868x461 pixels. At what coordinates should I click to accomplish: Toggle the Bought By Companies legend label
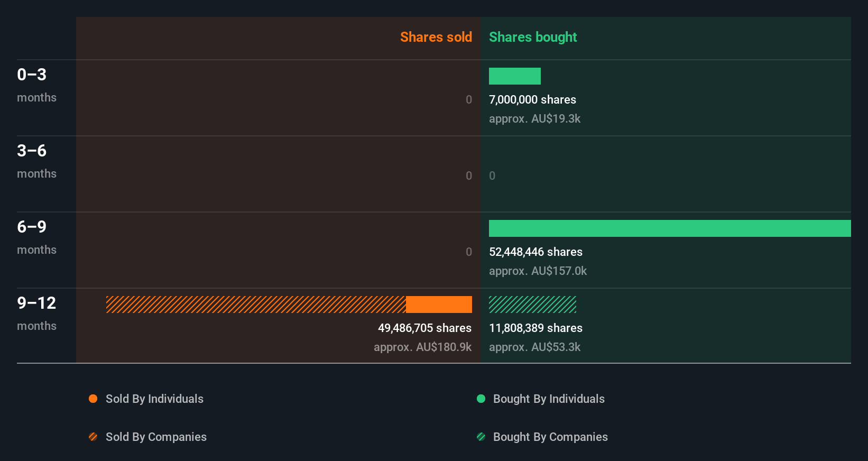[550, 437]
